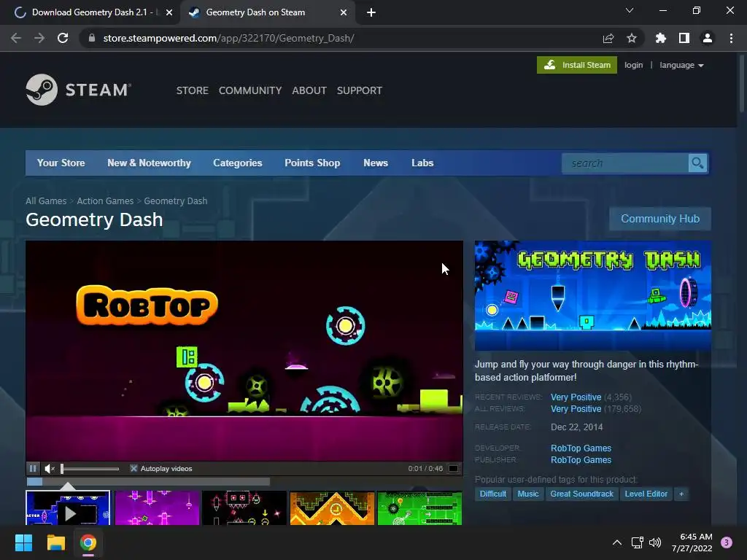
Task: Bookmark this page with the star icon
Action: (x=632, y=38)
